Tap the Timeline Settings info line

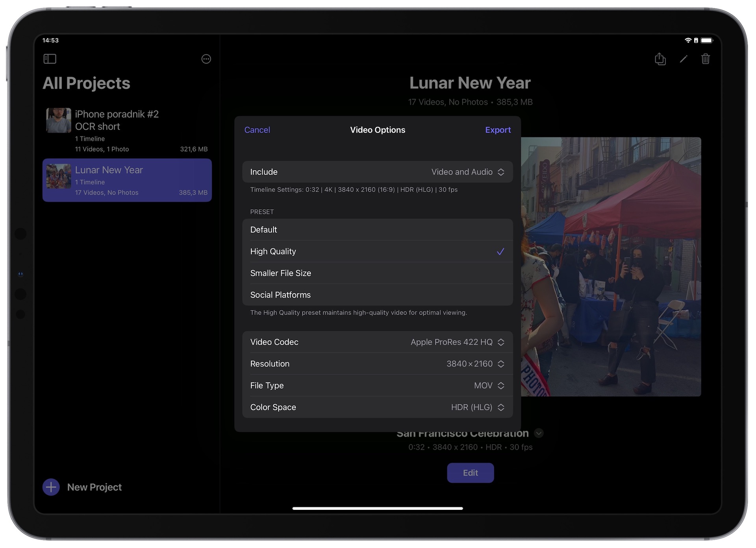coord(354,190)
